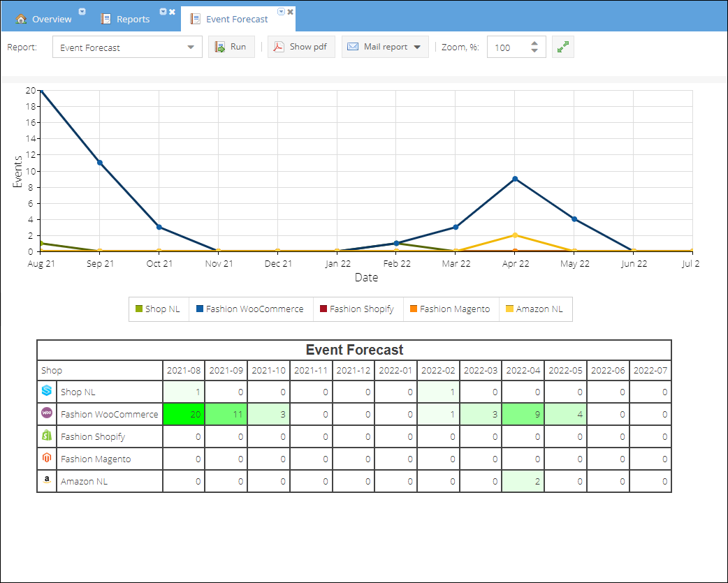Open the Overview tab dropdown arrow

(82, 12)
